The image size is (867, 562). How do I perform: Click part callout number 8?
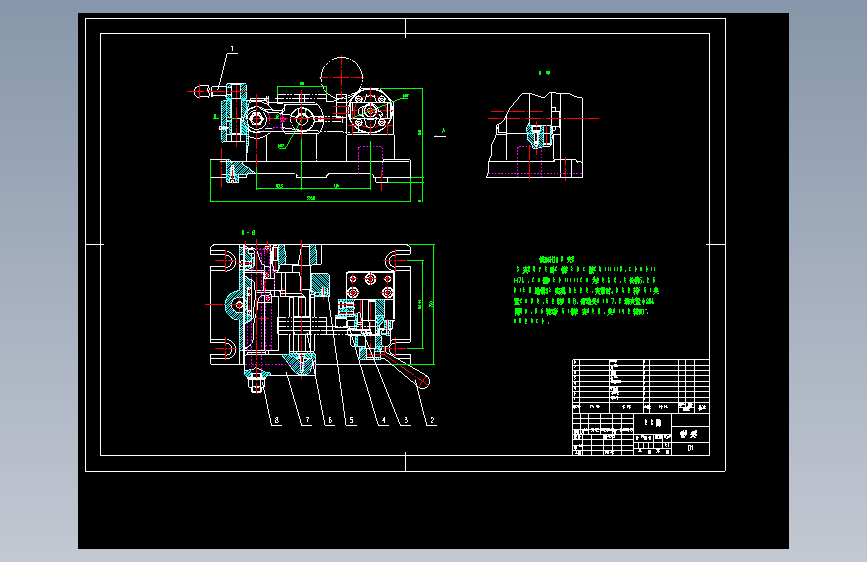pos(276,420)
